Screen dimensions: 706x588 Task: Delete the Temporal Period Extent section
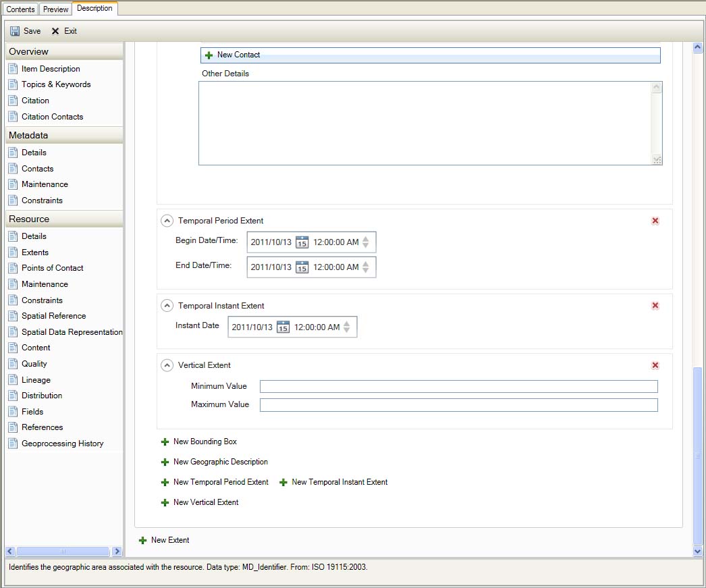point(655,221)
